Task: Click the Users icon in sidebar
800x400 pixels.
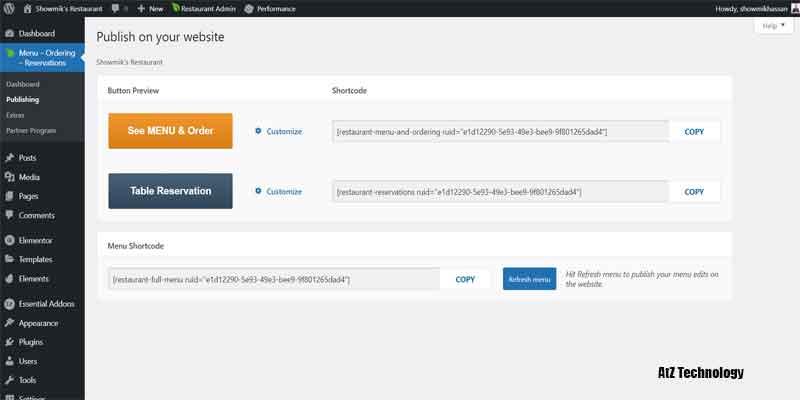Action: point(10,361)
